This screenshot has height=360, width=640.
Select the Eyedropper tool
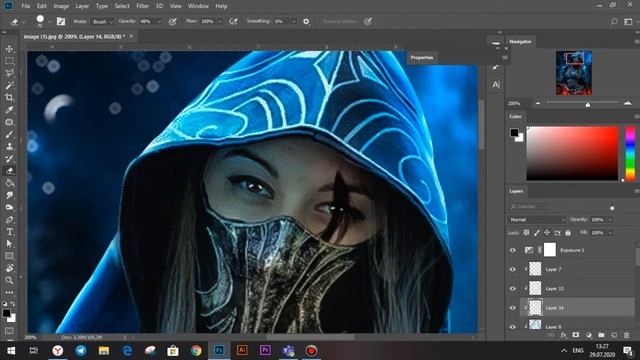click(9, 110)
